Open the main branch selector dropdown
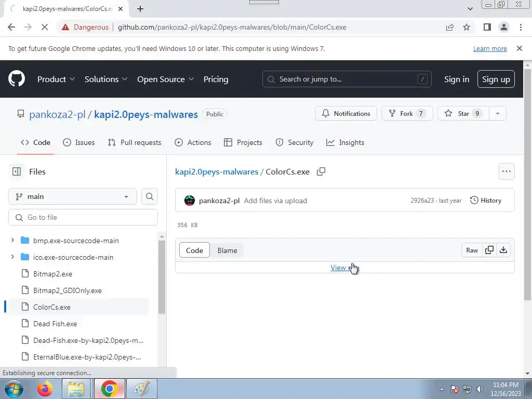Screen dimensions: 532x399 point(73,196)
